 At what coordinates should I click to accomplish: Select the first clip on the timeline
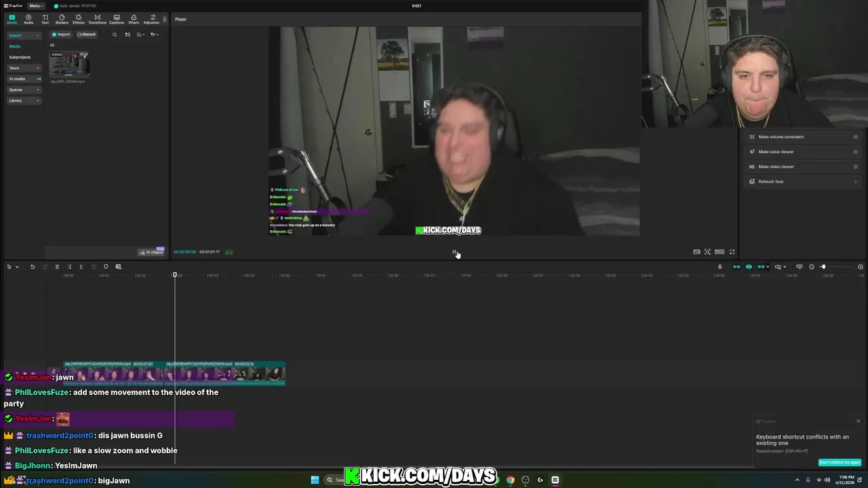click(115, 374)
